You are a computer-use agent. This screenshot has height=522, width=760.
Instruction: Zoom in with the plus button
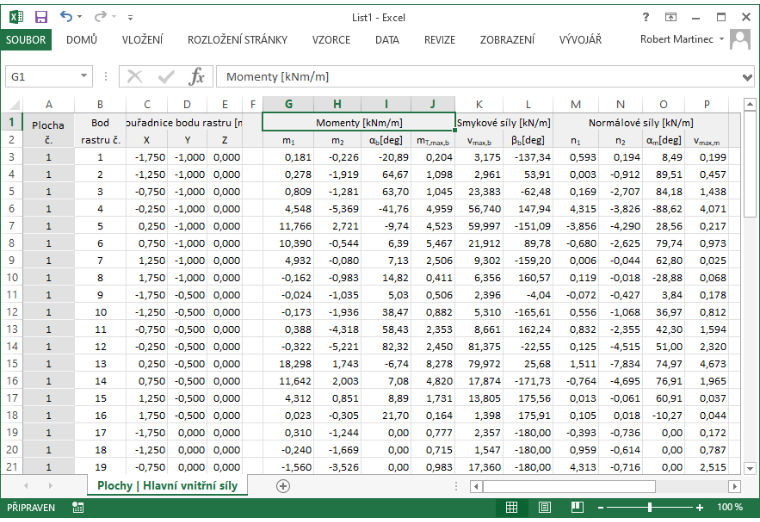pos(699,508)
